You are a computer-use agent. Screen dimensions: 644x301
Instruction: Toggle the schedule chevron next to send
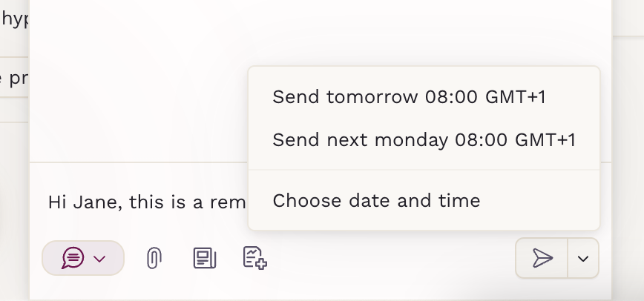(x=583, y=259)
